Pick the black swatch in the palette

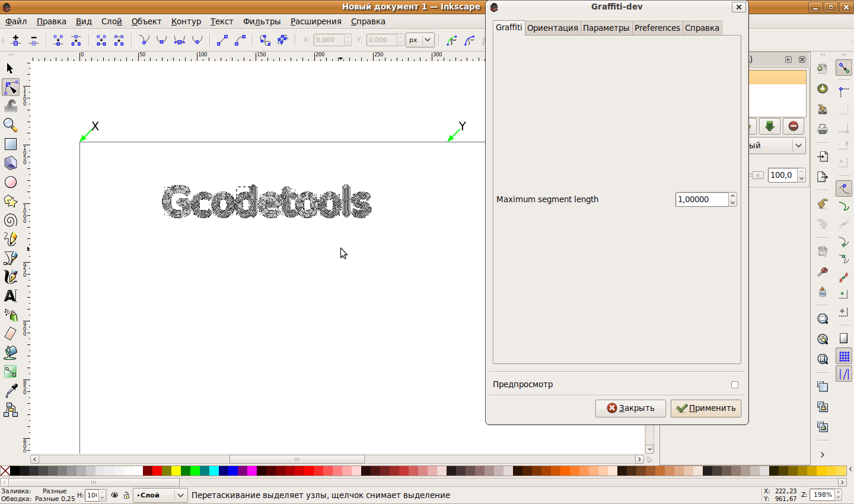15,471
